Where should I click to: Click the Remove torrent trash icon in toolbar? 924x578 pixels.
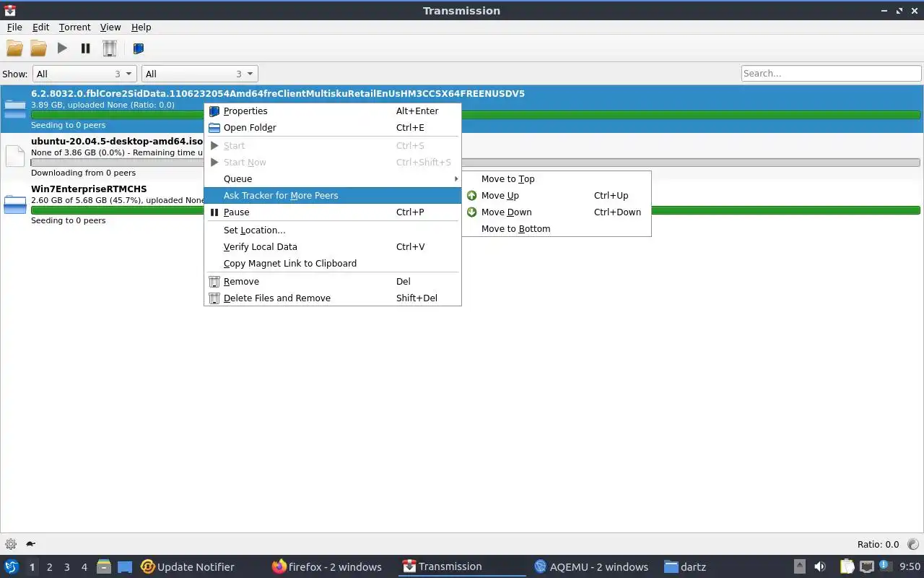109,48
